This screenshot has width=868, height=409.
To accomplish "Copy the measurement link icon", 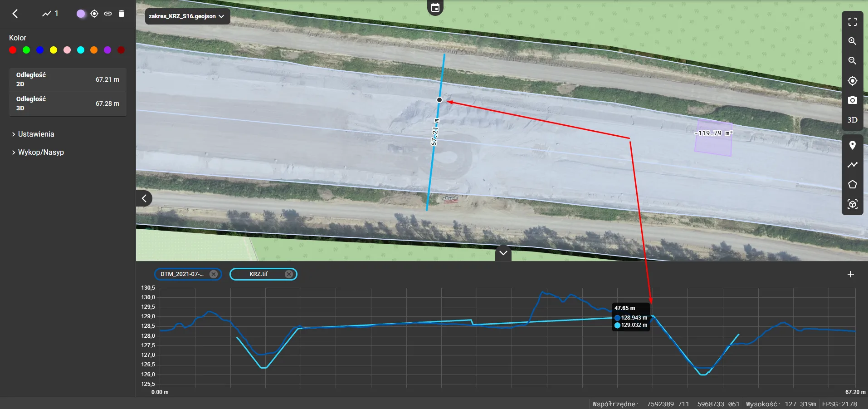I will click(x=108, y=14).
